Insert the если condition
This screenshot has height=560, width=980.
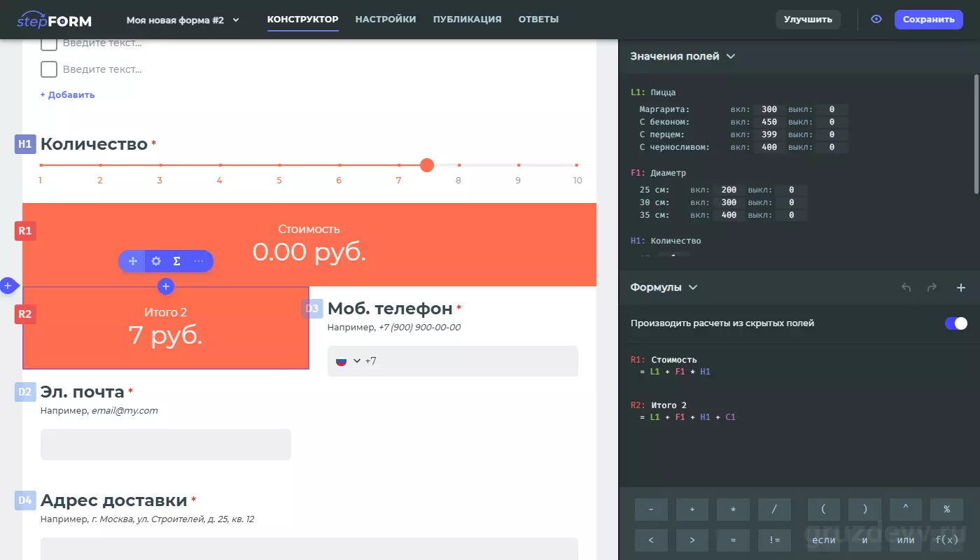tap(824, 540)
